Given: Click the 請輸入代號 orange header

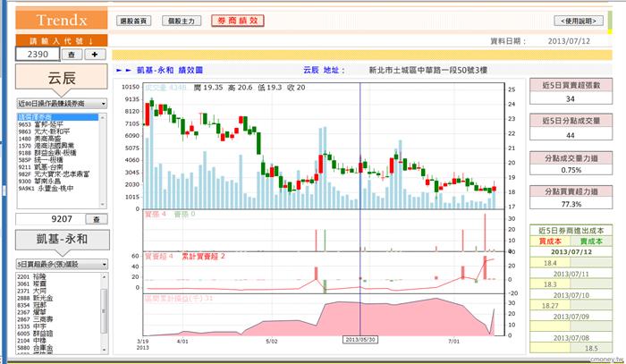Looking at the screenshot, I should pos(62,41).
